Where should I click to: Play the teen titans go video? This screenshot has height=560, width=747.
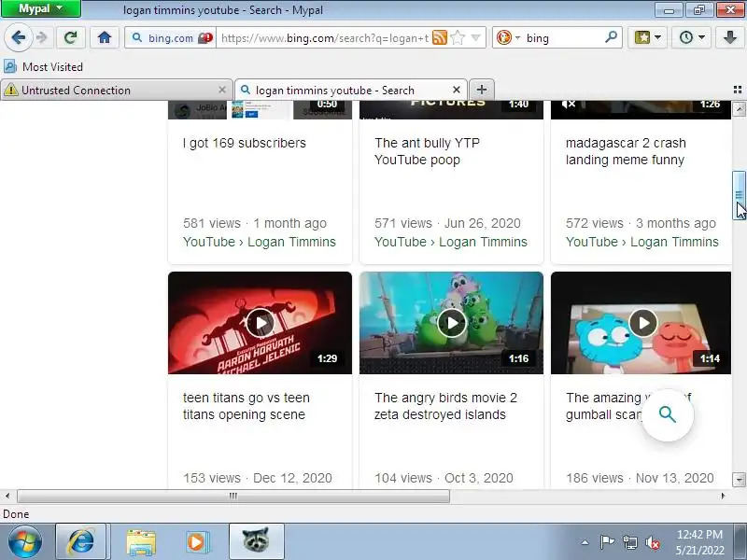pyautogui.click(x=261, y=323)
